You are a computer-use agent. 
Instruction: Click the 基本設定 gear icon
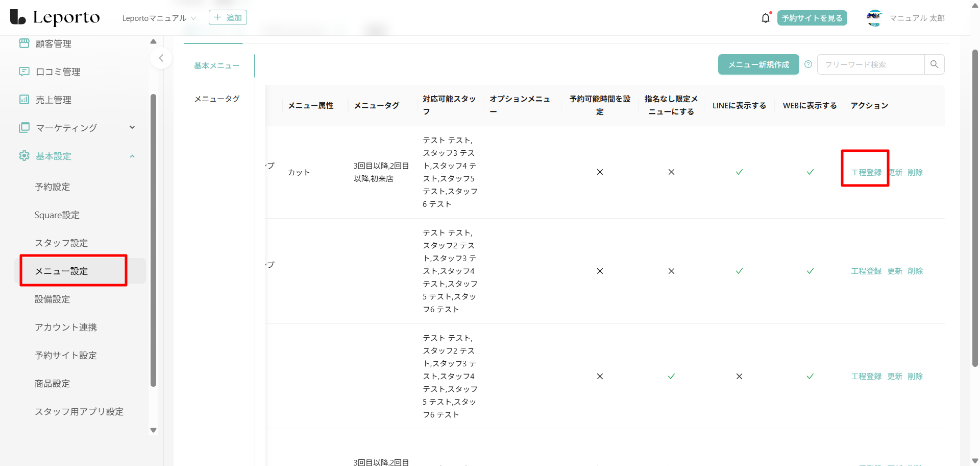point(24,156)
